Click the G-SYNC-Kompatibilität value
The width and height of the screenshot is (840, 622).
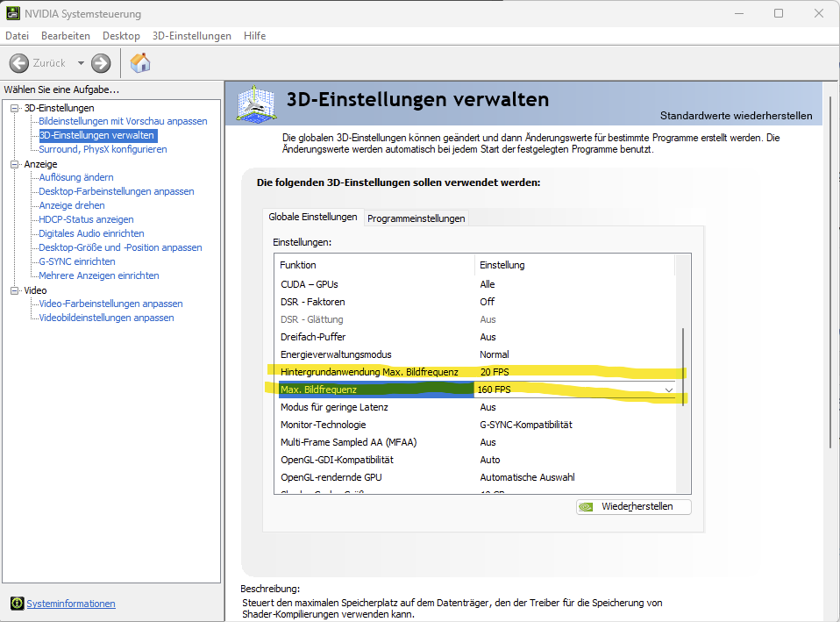[526, 425]
